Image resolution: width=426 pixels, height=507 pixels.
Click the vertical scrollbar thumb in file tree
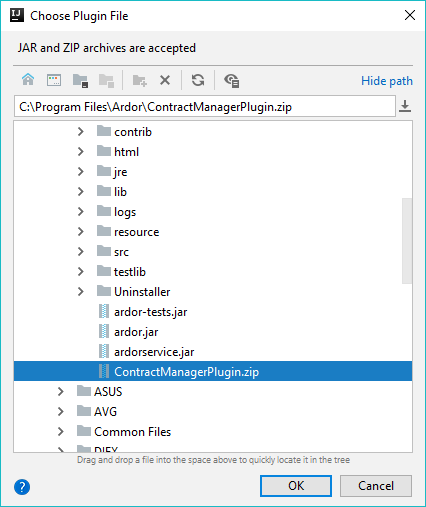[407, 241]
